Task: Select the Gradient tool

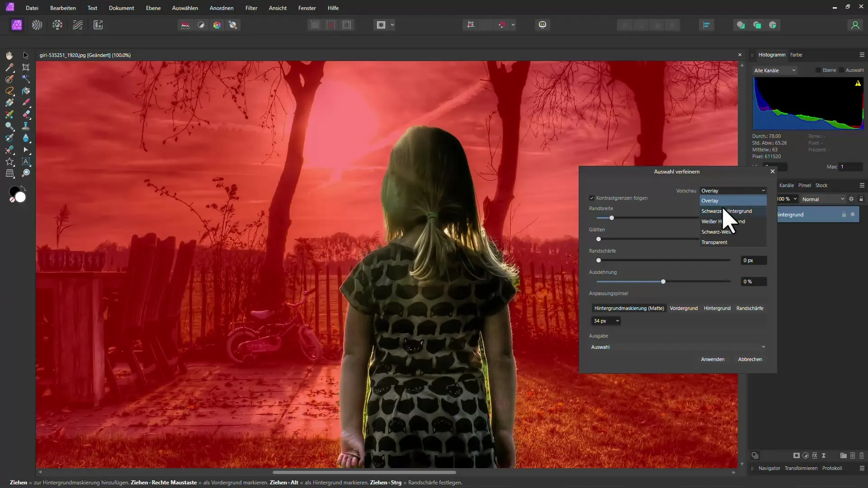Action: (9, 103)
